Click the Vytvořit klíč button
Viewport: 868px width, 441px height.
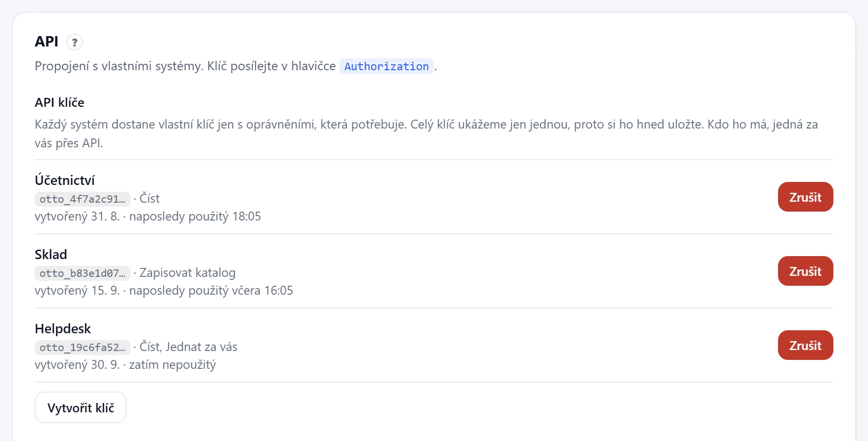coord(81,407)
